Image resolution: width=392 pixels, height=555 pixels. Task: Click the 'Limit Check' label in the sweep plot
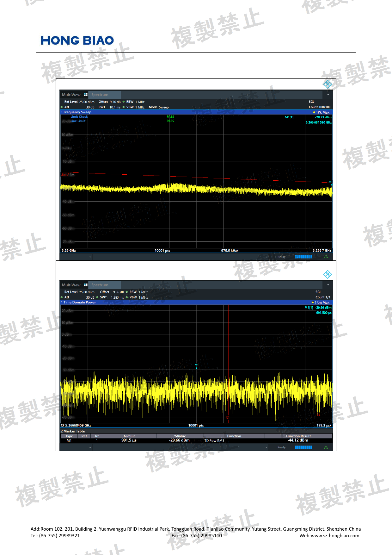(x=79, y=117)
